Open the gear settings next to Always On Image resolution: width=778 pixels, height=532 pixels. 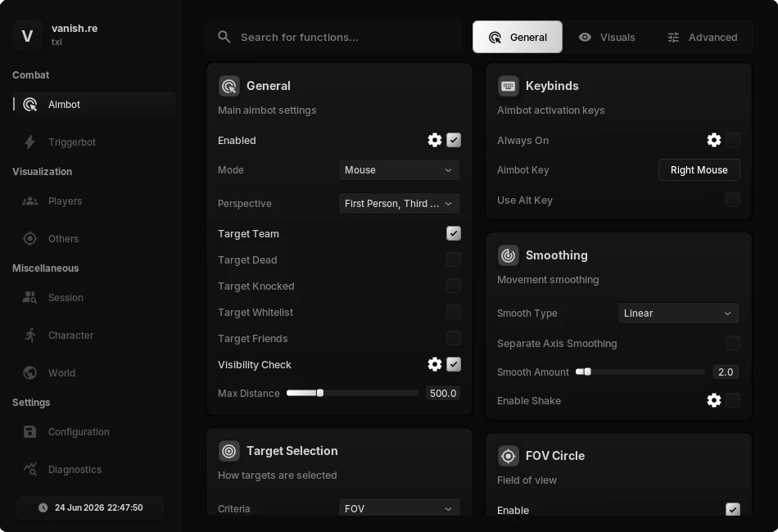714,140
